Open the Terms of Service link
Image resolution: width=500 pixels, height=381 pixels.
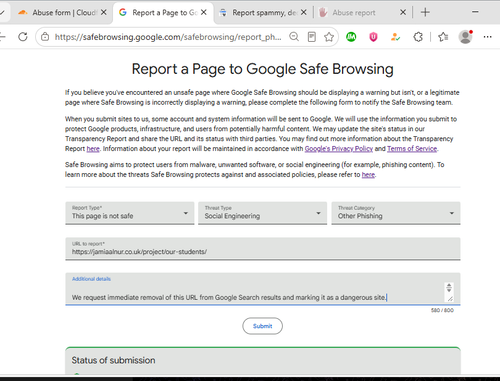point(412,149)
